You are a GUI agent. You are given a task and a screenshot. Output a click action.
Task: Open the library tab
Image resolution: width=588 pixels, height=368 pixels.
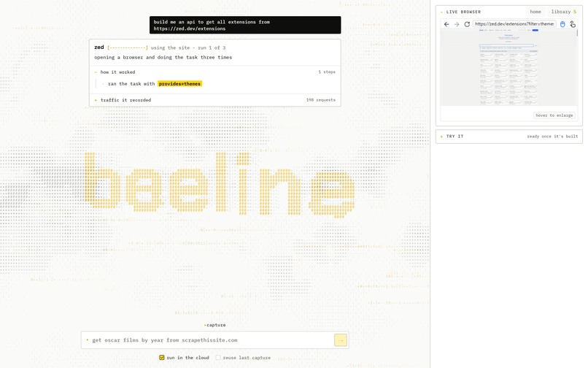point(564,12)
